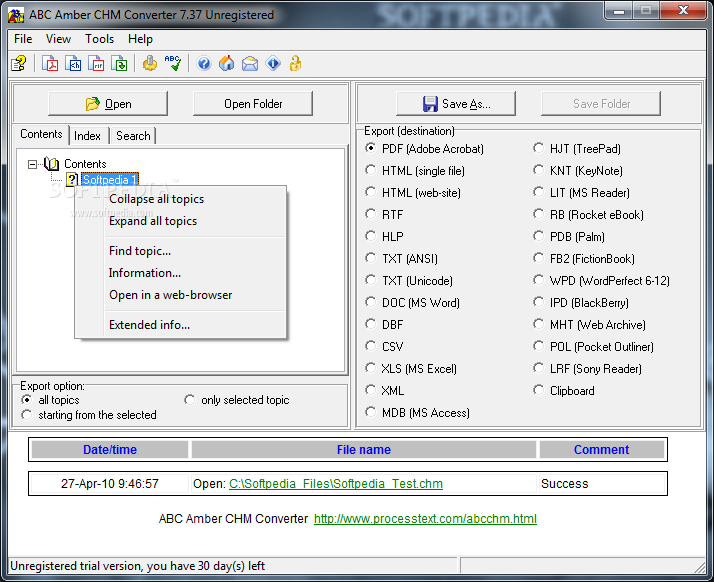The image size is (714, 582).
Task: Click the export to PDF toolbar icon
Action: coord(50,63)
